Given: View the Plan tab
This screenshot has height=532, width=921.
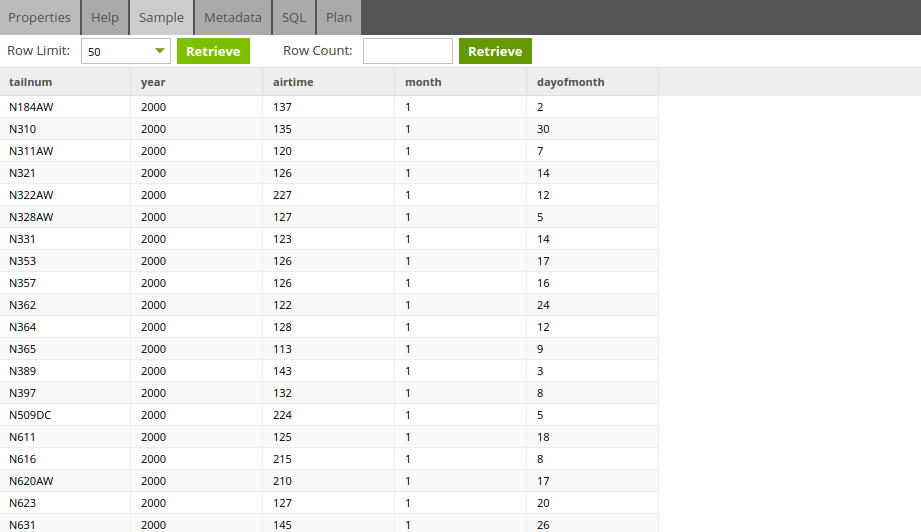Looking at the screenshot, I should [x=339, y=18].
